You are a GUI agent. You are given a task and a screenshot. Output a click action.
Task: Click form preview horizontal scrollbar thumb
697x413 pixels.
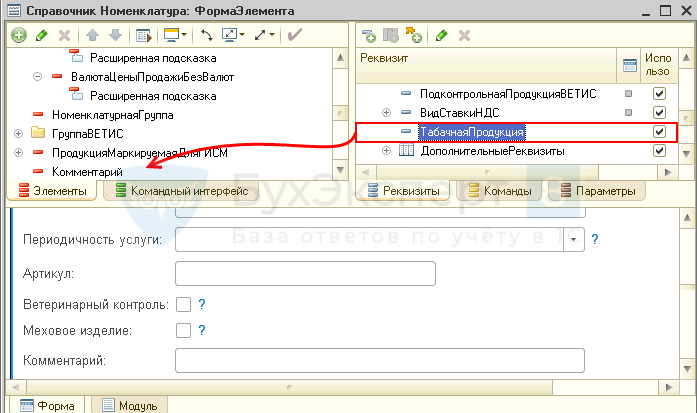coord(289,388)
